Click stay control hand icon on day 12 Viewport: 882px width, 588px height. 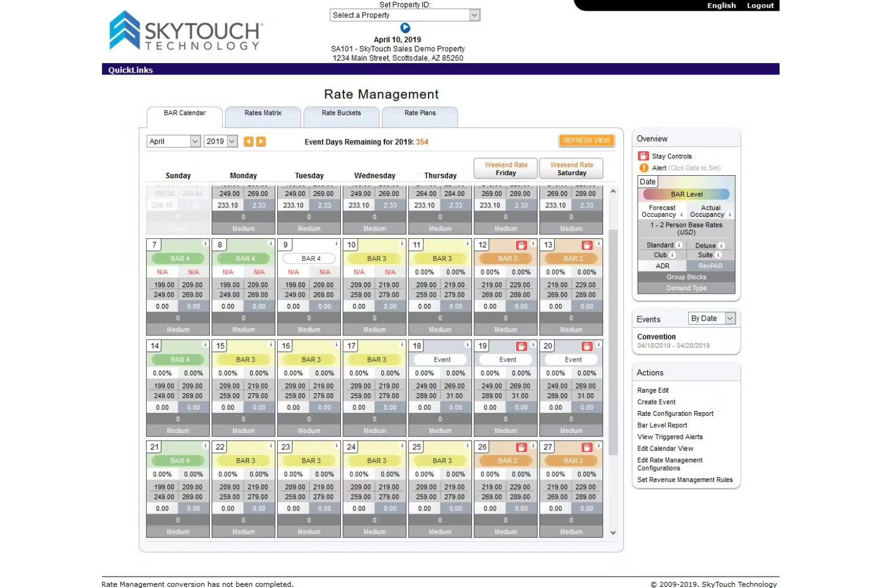click(x=521, y=245)
